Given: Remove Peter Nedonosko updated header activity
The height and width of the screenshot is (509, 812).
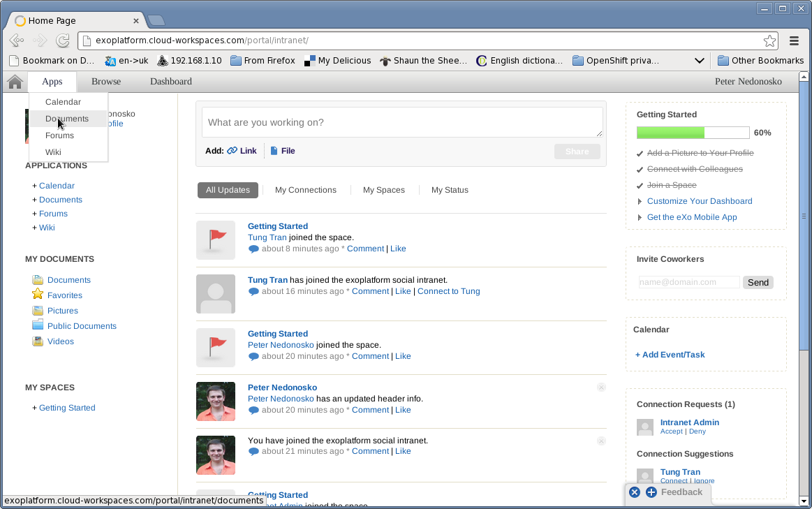Looking at the screenshot, I should [x=600, y=388].
